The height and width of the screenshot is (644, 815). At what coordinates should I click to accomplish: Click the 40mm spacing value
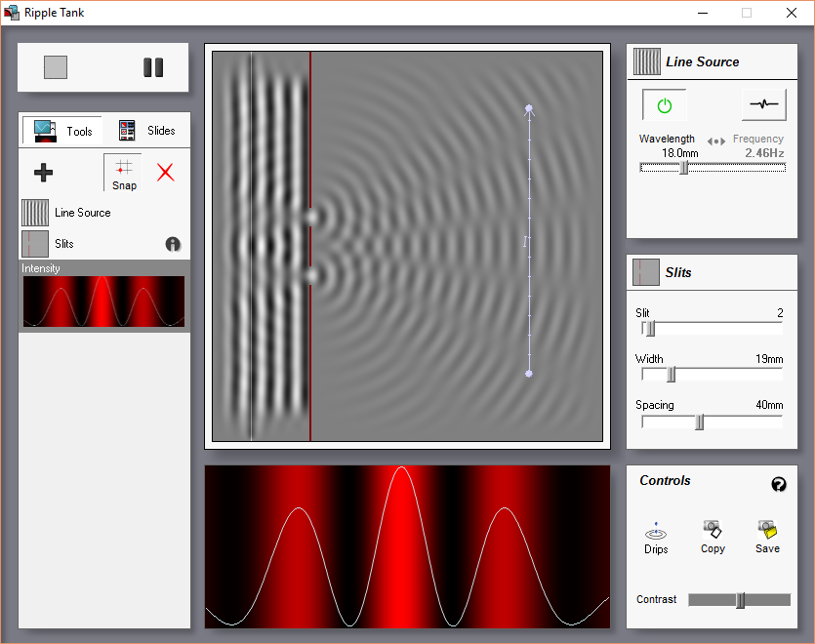[769, 405]
